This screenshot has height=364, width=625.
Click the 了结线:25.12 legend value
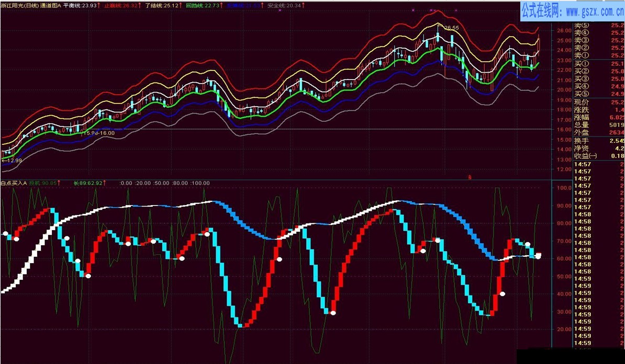(x=161, y=6)
